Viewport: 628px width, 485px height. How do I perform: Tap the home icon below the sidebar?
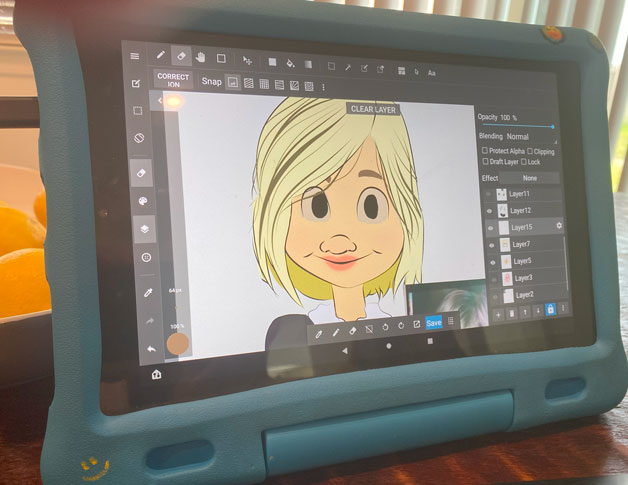coord(157,374)
